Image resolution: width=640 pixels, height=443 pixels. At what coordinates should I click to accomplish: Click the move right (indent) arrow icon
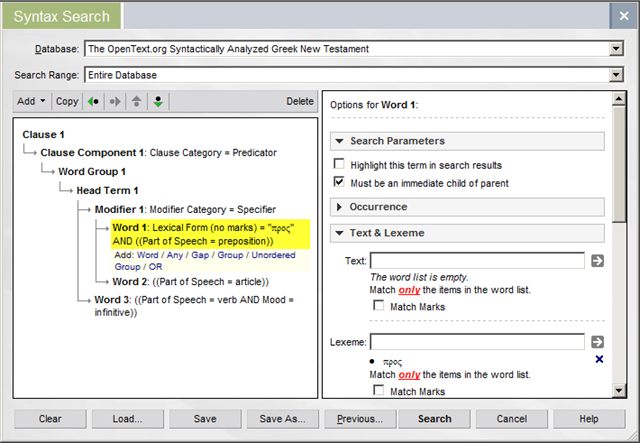pyautogui.click(x=115, y=101)
